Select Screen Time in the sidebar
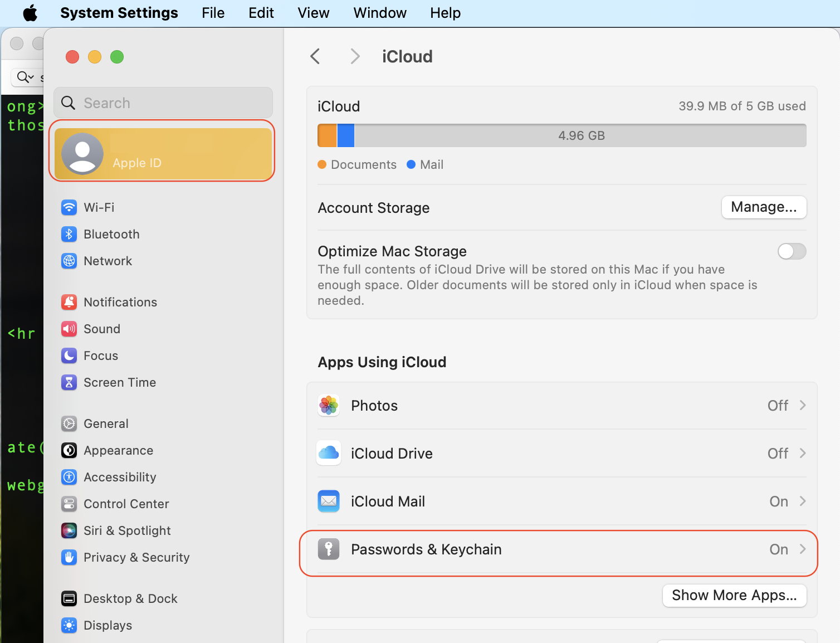 (119, 382)
